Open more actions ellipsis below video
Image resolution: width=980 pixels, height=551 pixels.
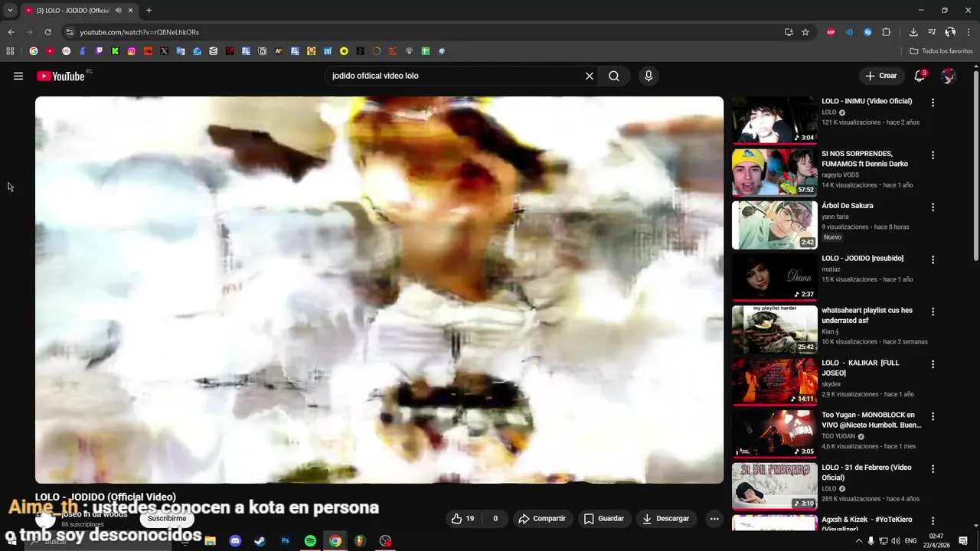(714, 518)
